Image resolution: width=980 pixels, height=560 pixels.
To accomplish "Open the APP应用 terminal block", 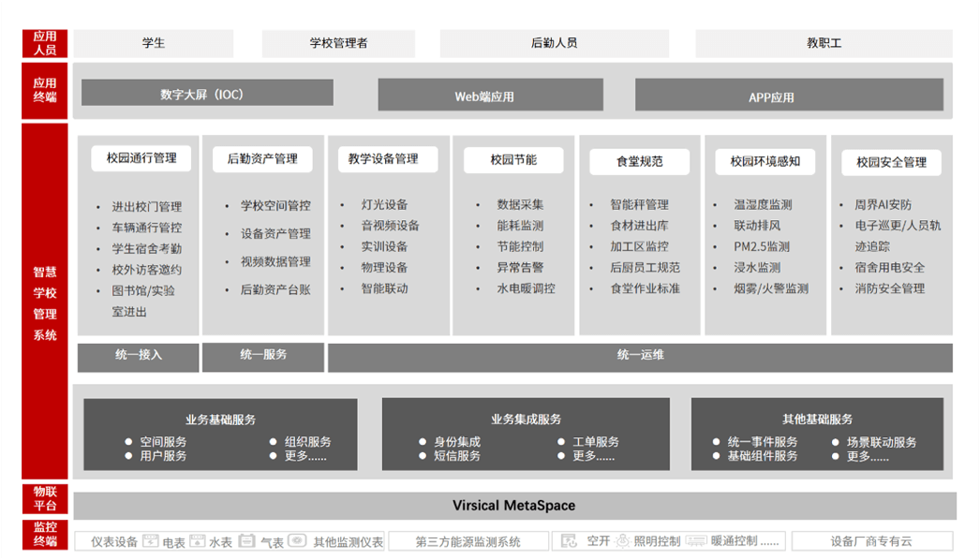I will (x=790, y=95).
